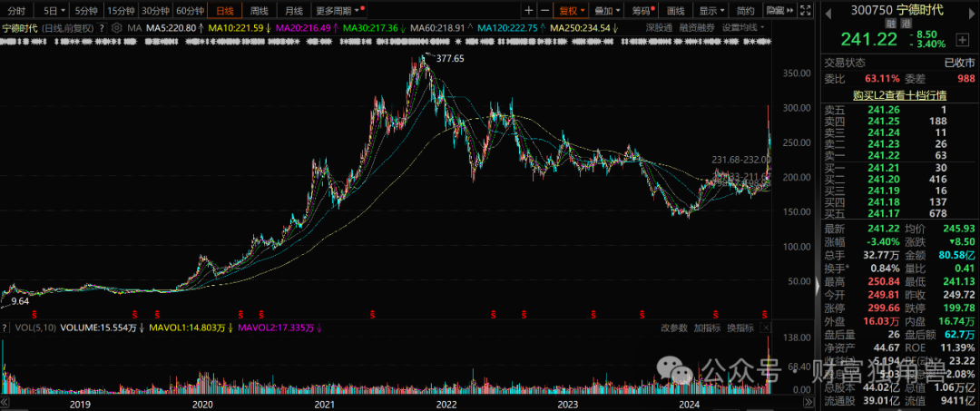This screenshot has height=411, width=980.
Task: Toggle the 简约 simple mode
Action: pos(745,11)
